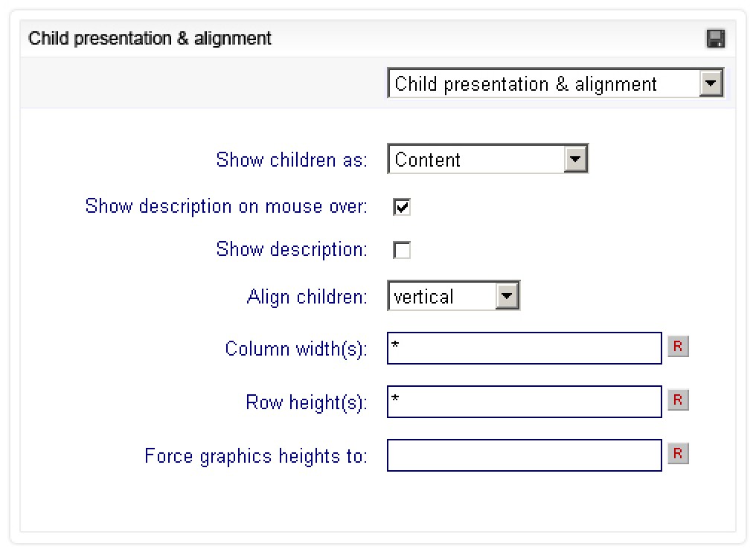Select the Force graphics heights to field
The height and width of the screenshot is (552, 756).
[524, 455]
